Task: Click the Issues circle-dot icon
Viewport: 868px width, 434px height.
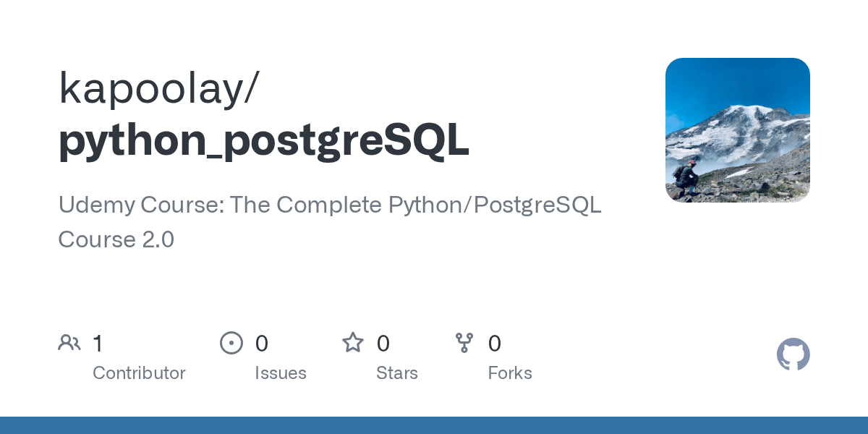Action: pyautogui.click(x=231, y=343)
